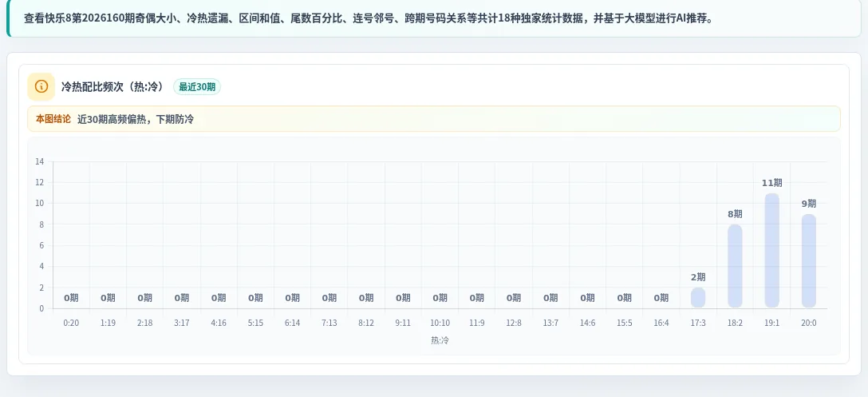
Task: Click the 0期 value above 10:10
Action: tap(440, 298)
